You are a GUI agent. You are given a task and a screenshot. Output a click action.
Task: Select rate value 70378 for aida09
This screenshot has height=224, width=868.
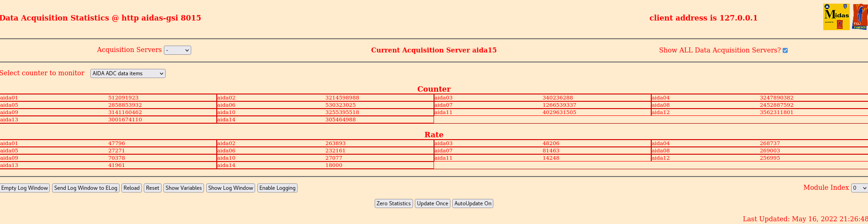(116, 158)
